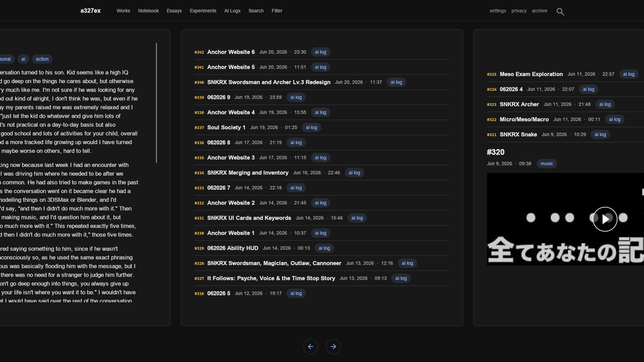
Task: Open post Anchor Website 6
Action: [x=231, y=52]
